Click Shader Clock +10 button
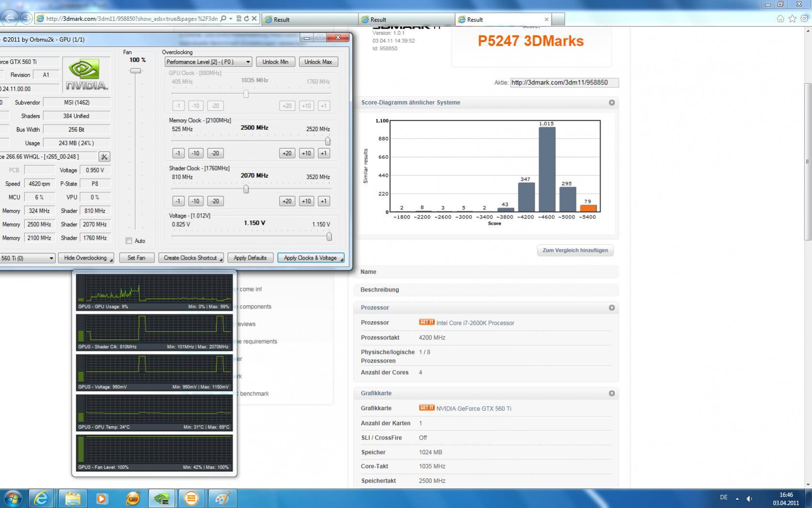 (x=306, y=201)
